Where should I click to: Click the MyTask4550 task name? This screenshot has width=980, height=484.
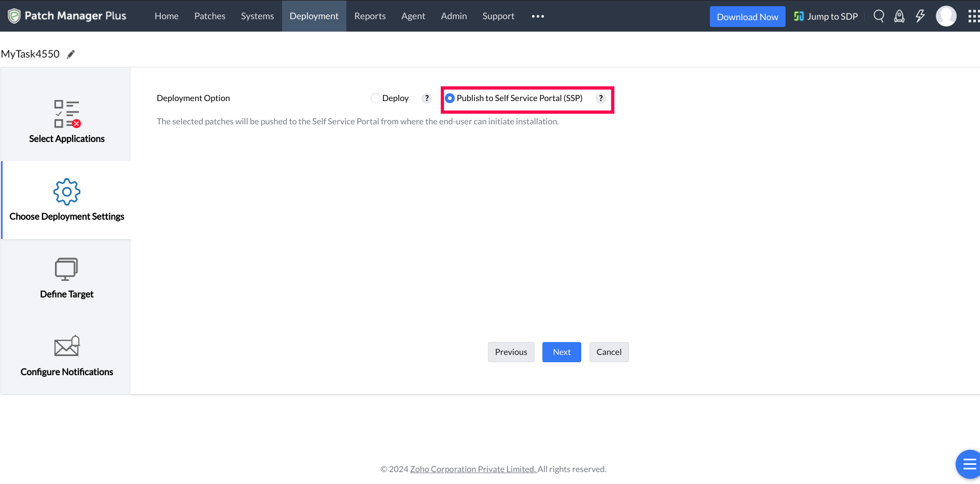click(31, 54)
